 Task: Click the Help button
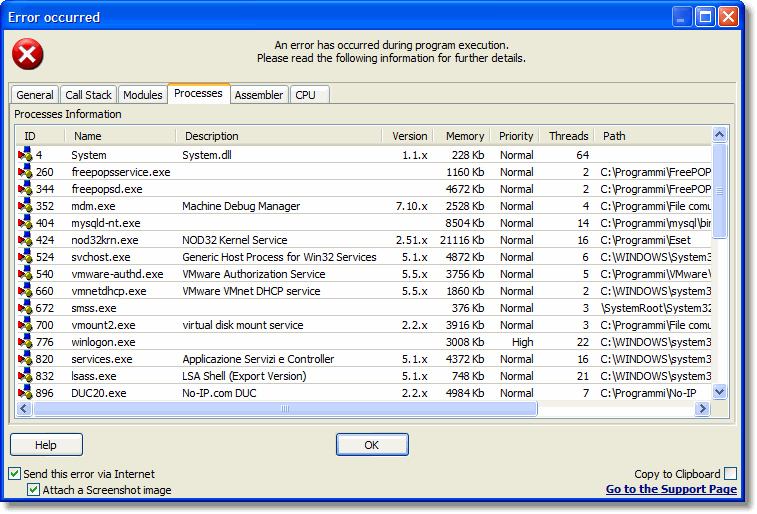[x=46, y=445]
